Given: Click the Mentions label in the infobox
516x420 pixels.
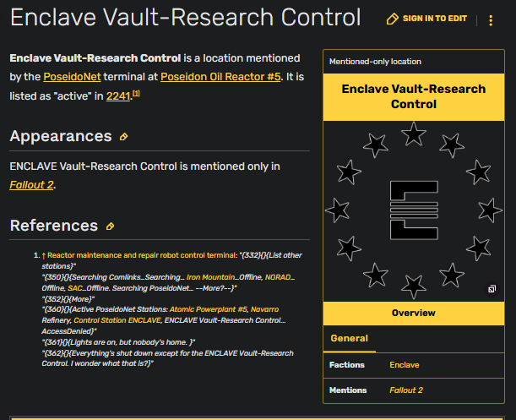Looking at the screenshot, I should coord(348,390).
